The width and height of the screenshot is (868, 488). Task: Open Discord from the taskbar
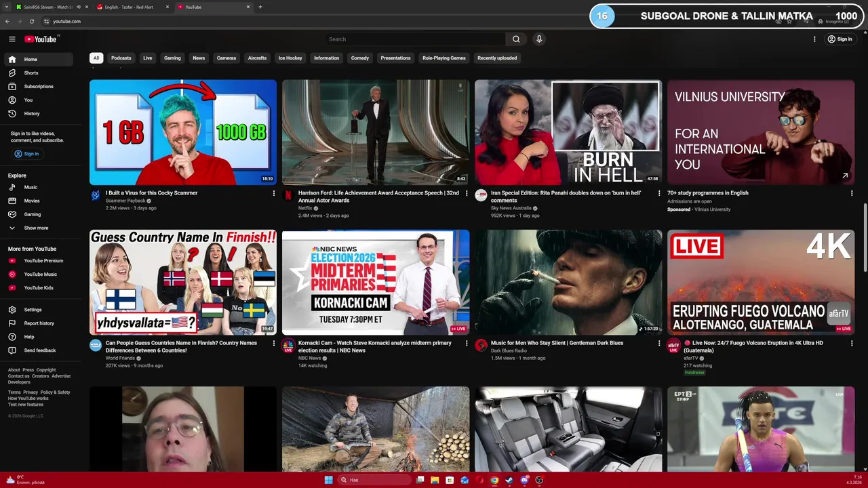(x=524, y=480)
